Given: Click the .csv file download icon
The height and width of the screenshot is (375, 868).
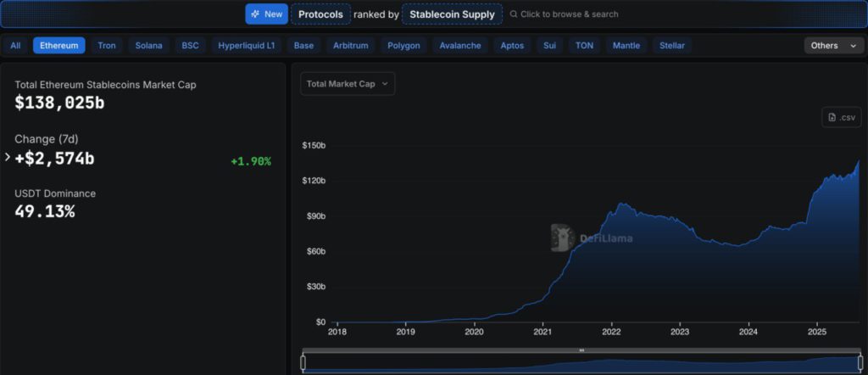Looking at the screenshot, I should 832,117.
